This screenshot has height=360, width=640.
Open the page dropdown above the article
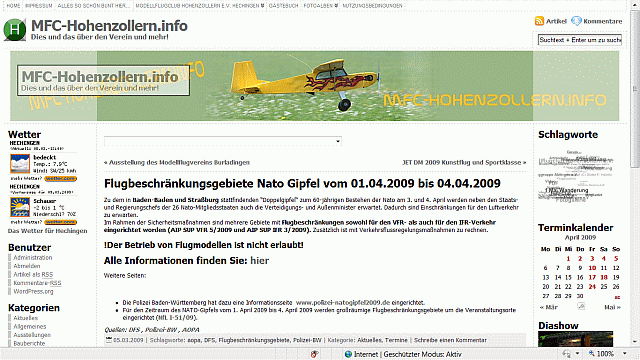click(222, 141)
